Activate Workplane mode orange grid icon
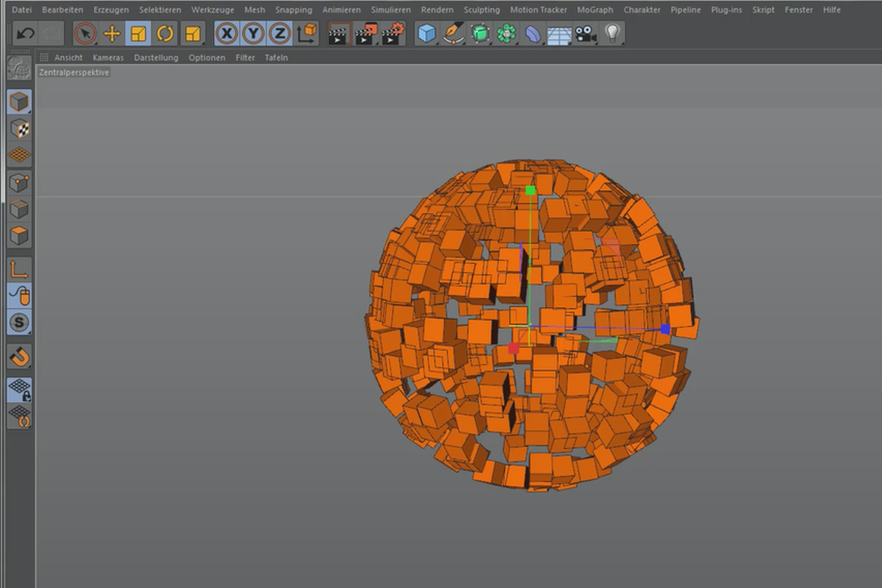 (19, 155)
